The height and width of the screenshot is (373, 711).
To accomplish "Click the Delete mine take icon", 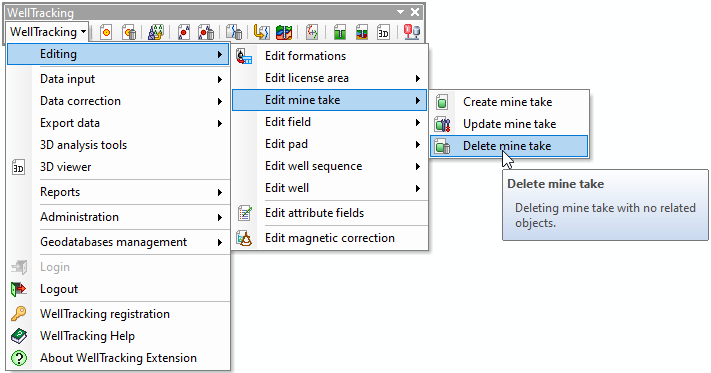I will [x=443, y=146].
